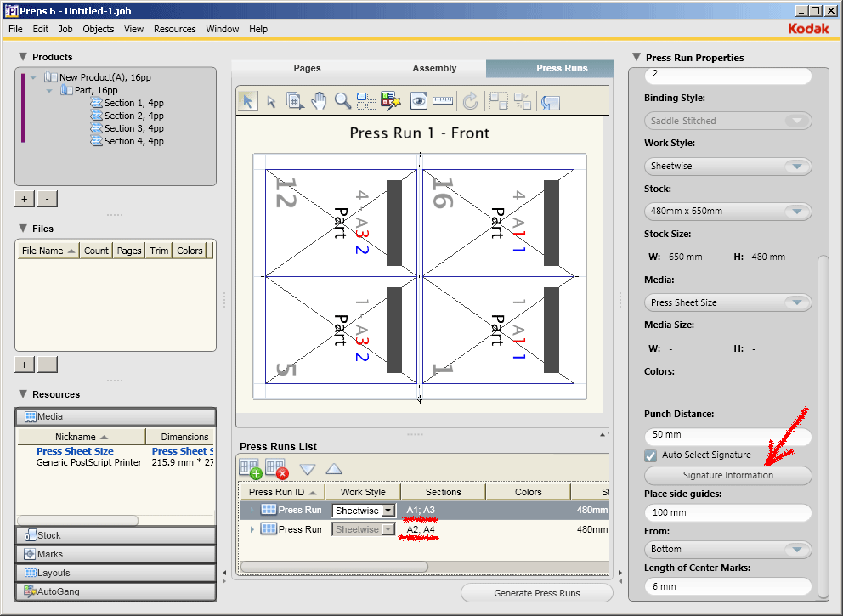843x616 pixels.
Task: Select the blue arrow selection tool
Action: 248,101
